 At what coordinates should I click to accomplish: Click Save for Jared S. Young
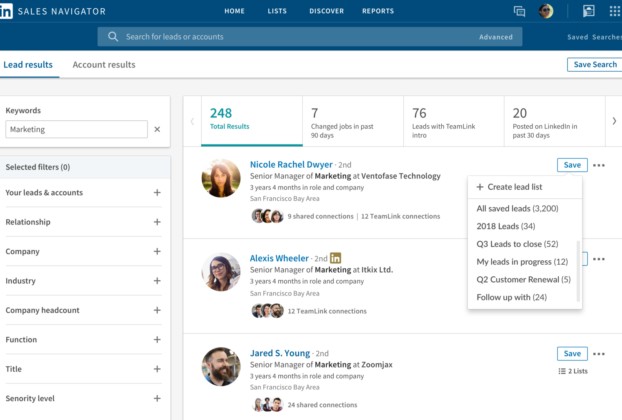pos(572,353)
